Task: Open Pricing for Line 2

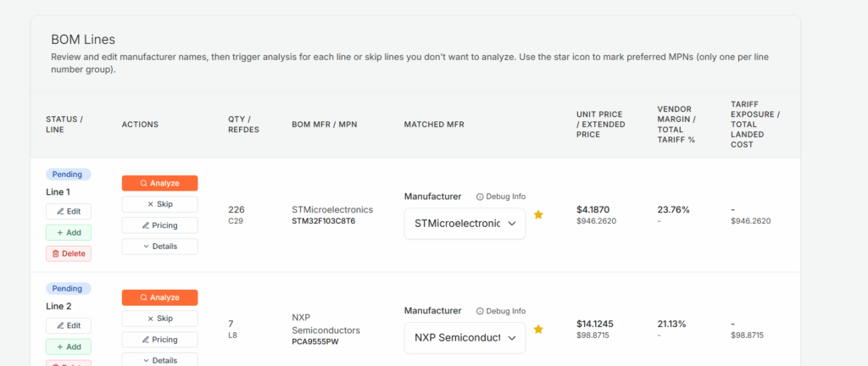Action: tap(159, 340)
